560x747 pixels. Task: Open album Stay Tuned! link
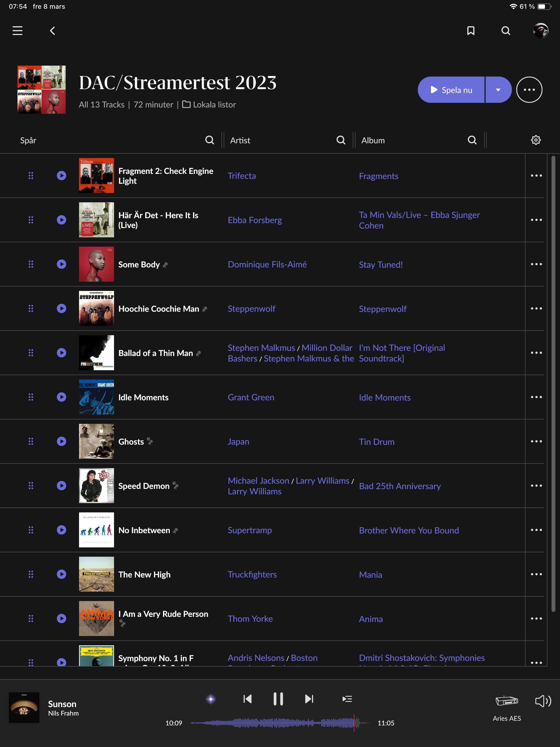[x=381, y=265]
